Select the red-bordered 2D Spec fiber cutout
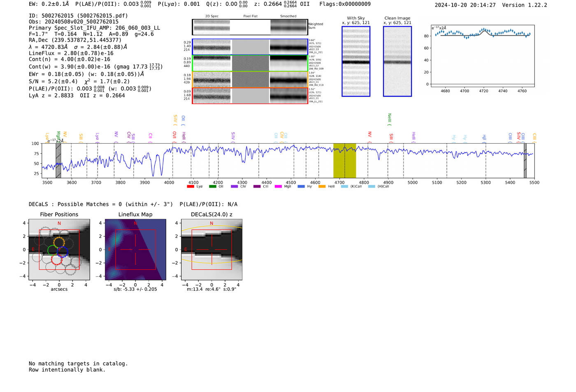Screen dimensions: 576x392 [211, 96]
